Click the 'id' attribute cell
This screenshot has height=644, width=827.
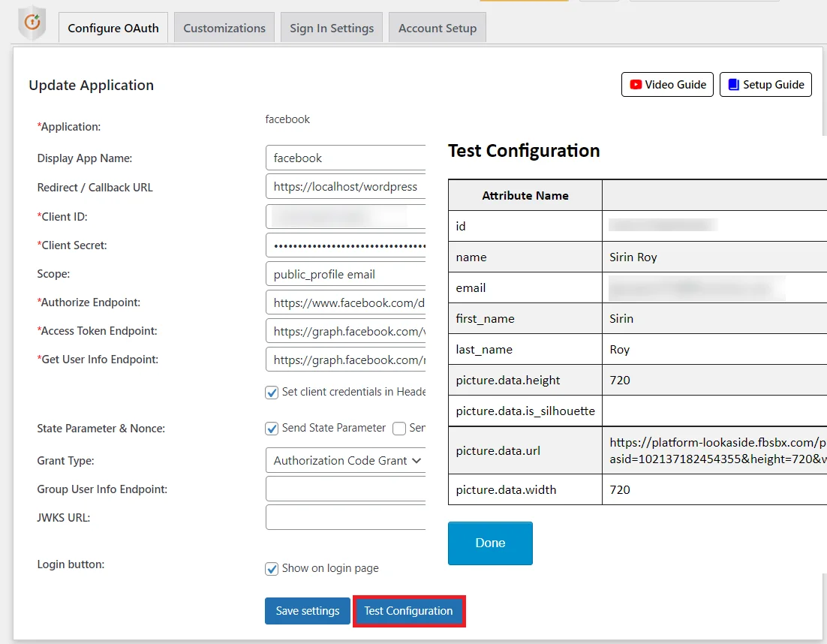click(525, 226)
